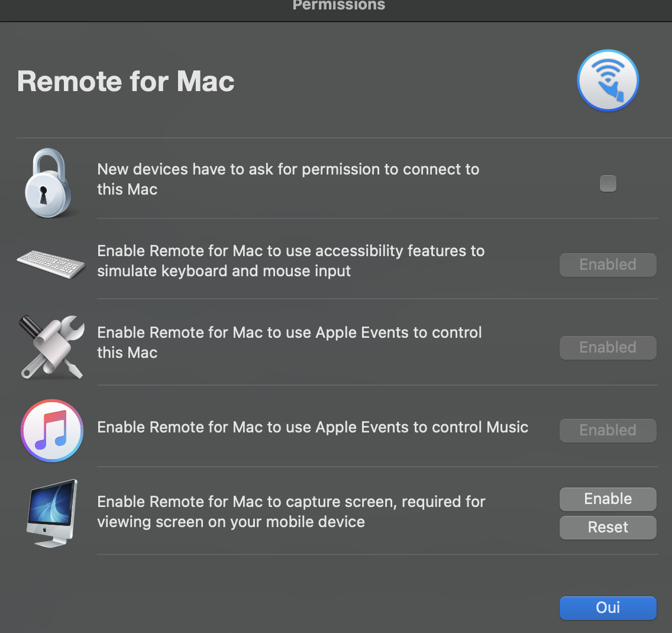Click the keyboard icon
Viewport: 672px width, 633px height.
pyautogui.click(x=51, y=263)
